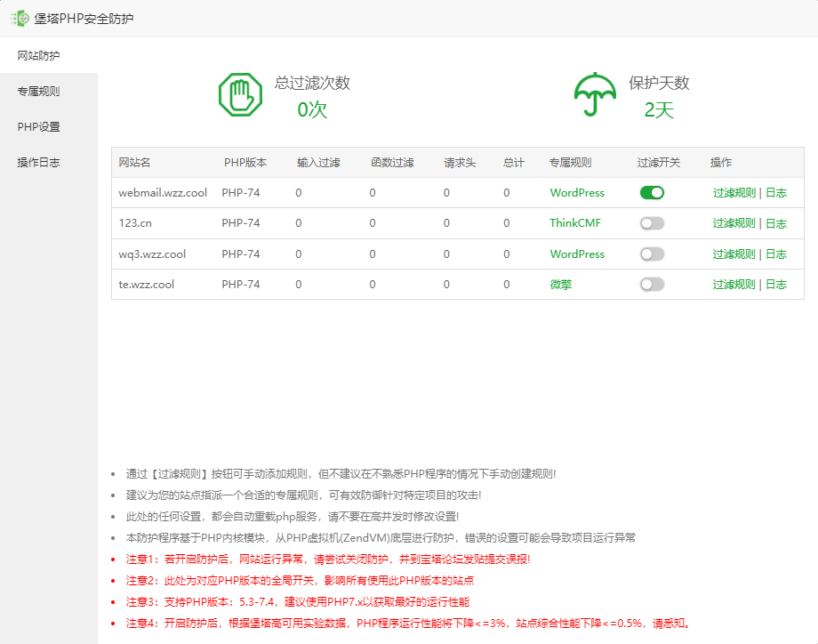Click the 网站名 column header
The width and height of the screenshot is (818, 644).
pyautogui.click(x=134, y=162)
